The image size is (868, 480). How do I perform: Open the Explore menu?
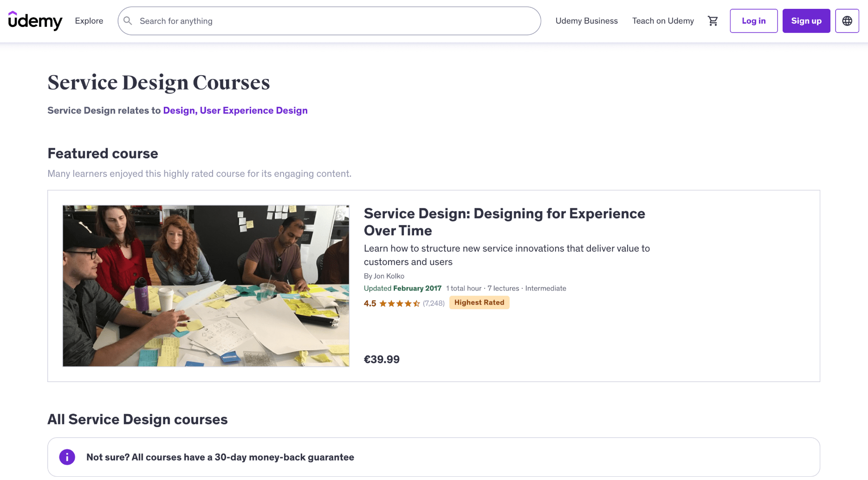[89, 21]
